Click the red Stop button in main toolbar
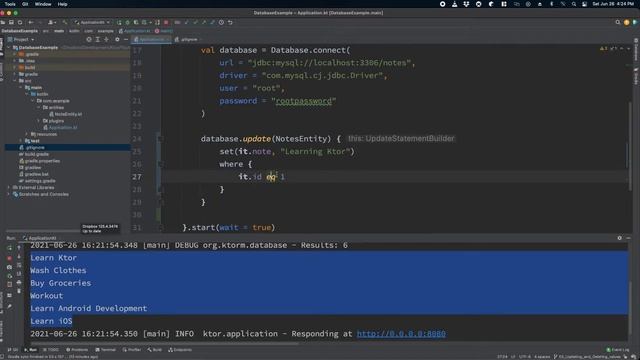Screen dimensions: 640x360 [166, 22]
